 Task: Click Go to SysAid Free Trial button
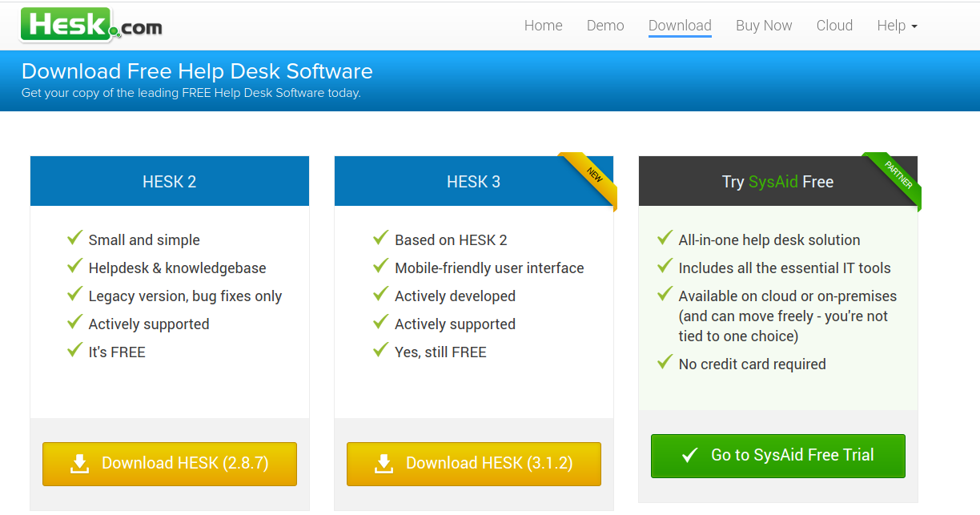778,456
